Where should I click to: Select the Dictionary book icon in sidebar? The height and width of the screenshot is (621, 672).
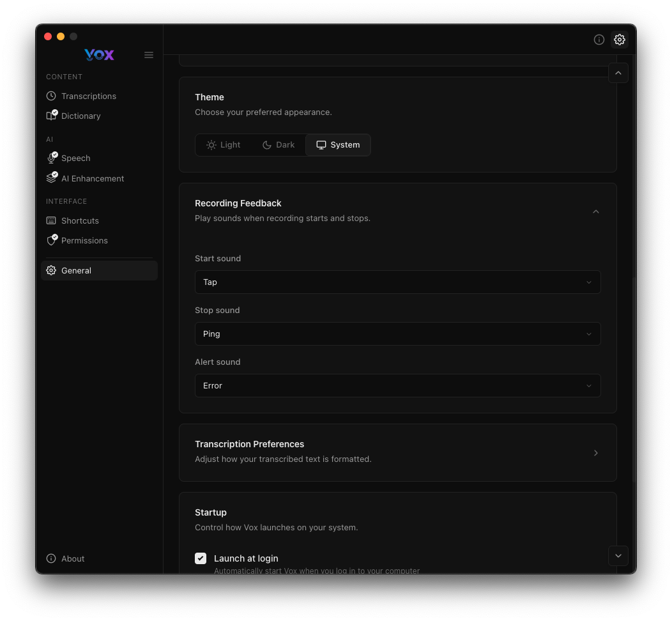51,116
